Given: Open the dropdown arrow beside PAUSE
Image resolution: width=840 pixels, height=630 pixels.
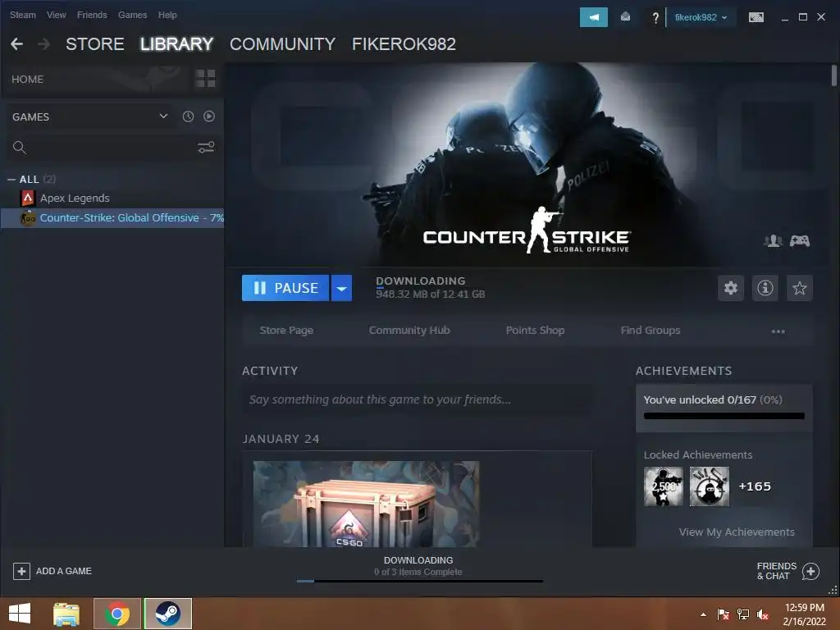Looking at the screenshot, I should [341, 288].
